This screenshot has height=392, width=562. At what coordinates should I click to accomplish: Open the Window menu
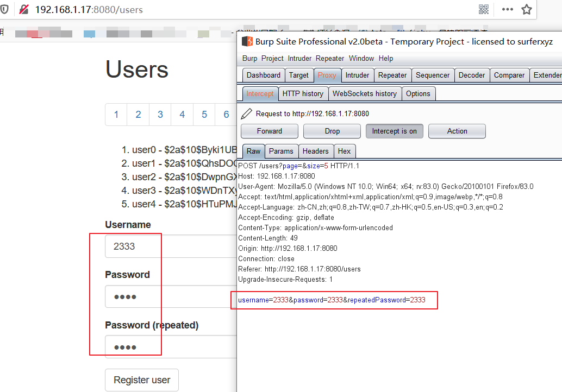tap(361, 58)
